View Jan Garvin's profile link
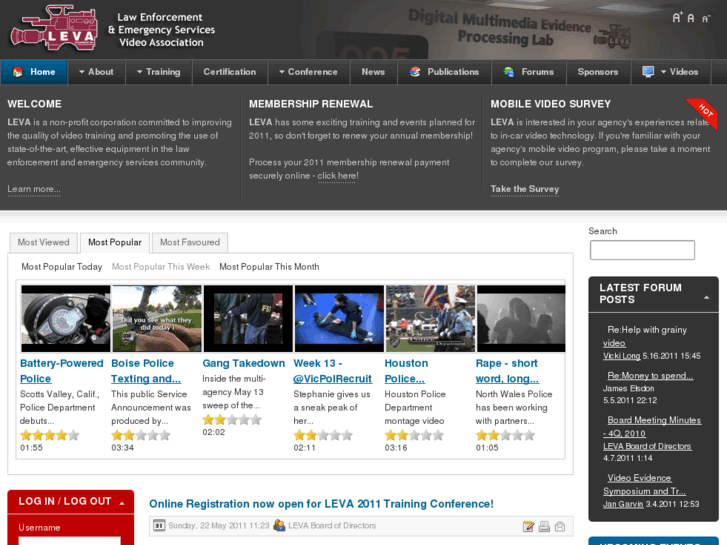This screenshot has width=727, height=545. tap(623, 504)
